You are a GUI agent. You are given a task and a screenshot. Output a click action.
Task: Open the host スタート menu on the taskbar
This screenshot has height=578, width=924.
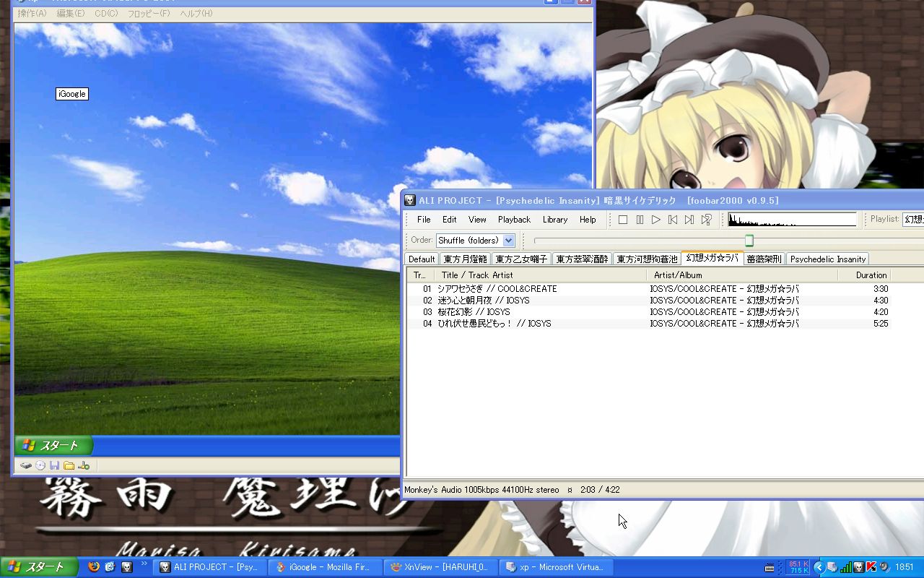pos(38,567)
